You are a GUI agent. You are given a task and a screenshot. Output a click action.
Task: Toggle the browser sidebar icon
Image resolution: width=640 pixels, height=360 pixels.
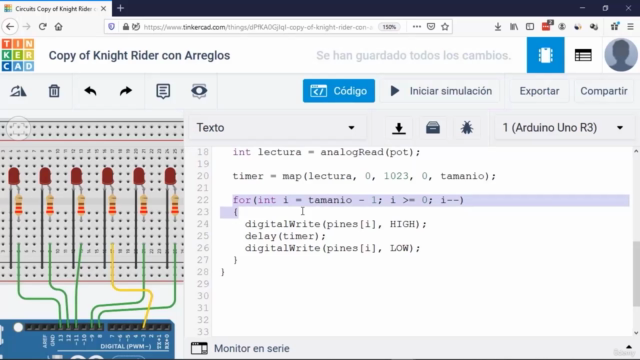[530, 27]
